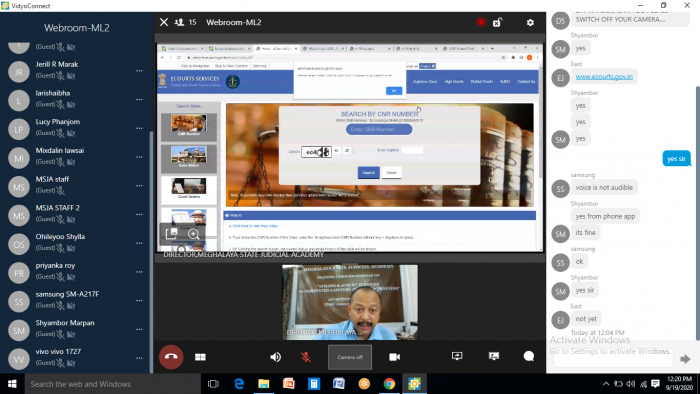Click Search button in shared eCourts page
The height and width of the screenshot is (394, 700).
click(x=369, y=173)
